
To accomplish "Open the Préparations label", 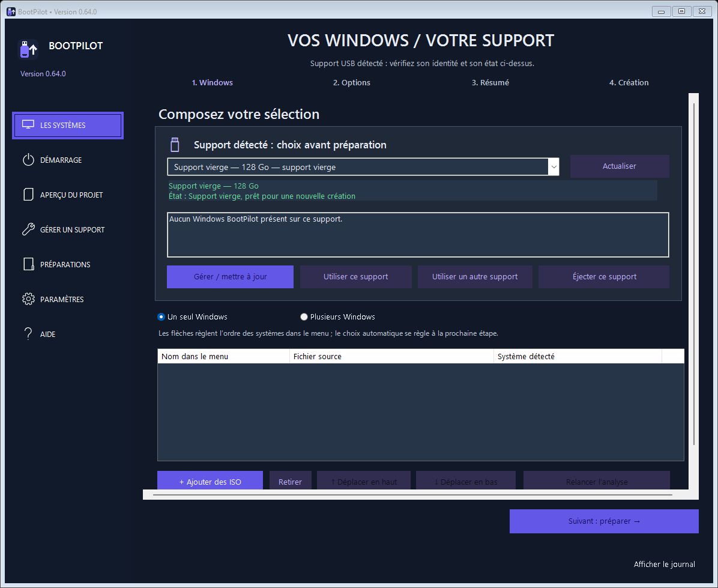I will tap(65, 265).
